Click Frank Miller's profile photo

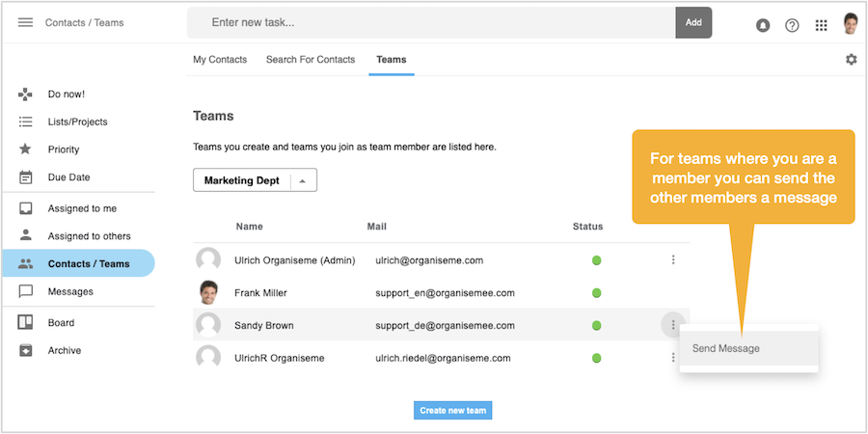click(x=208, y=292)
